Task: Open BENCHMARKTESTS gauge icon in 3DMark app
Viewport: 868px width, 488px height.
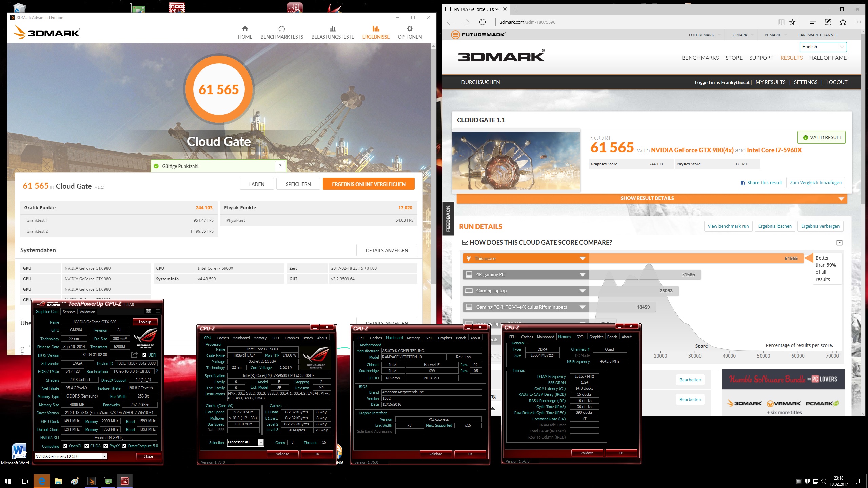Action: [x=281, y=29]
